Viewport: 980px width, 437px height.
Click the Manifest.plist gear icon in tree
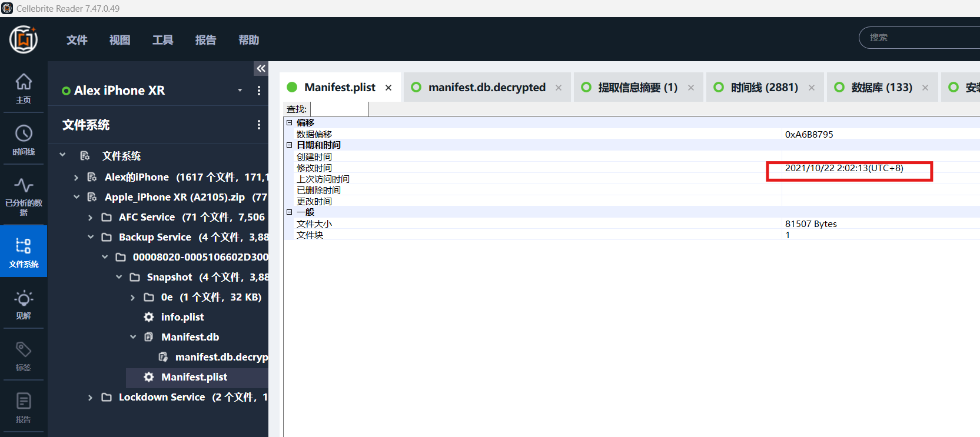(x=149, y=377)
